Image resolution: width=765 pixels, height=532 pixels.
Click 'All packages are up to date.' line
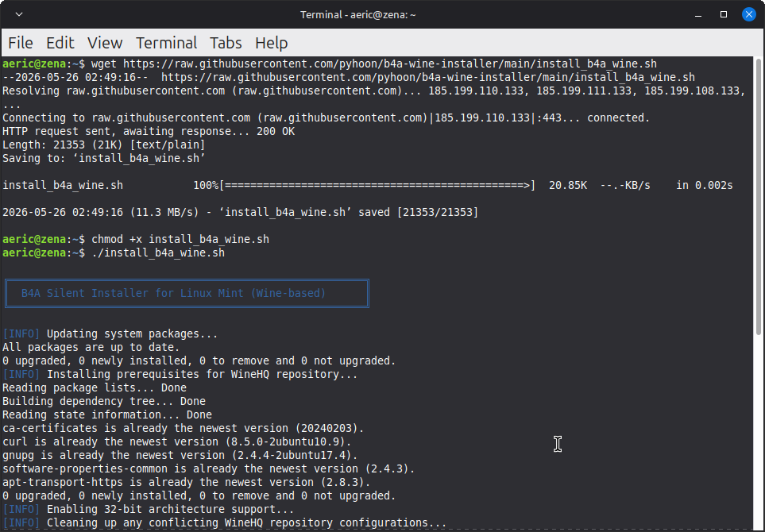point(91,348)
